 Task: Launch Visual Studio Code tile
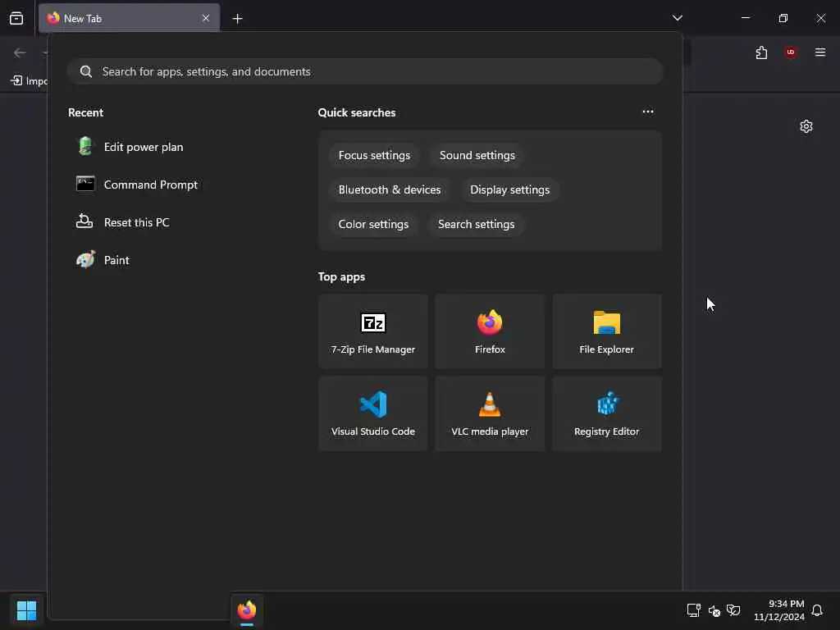(373, 413)
